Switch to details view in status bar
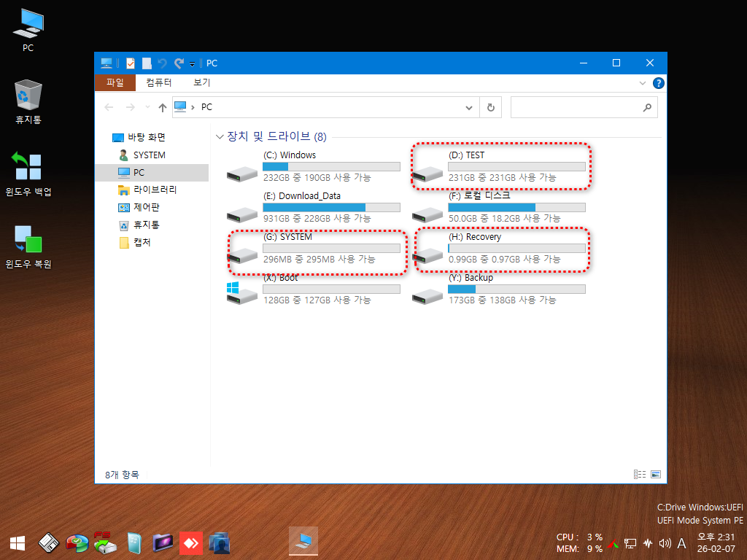The height and width of the screenshot is (560, 747). 640,474
